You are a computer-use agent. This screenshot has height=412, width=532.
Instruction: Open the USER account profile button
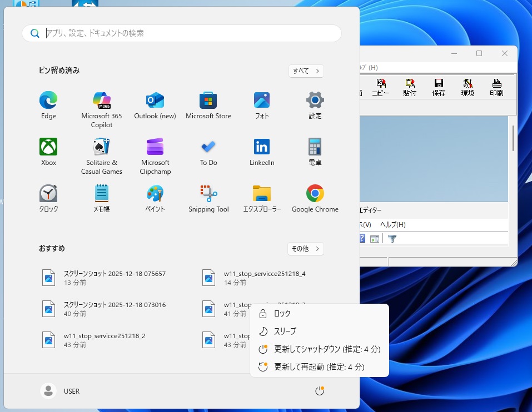61,391
